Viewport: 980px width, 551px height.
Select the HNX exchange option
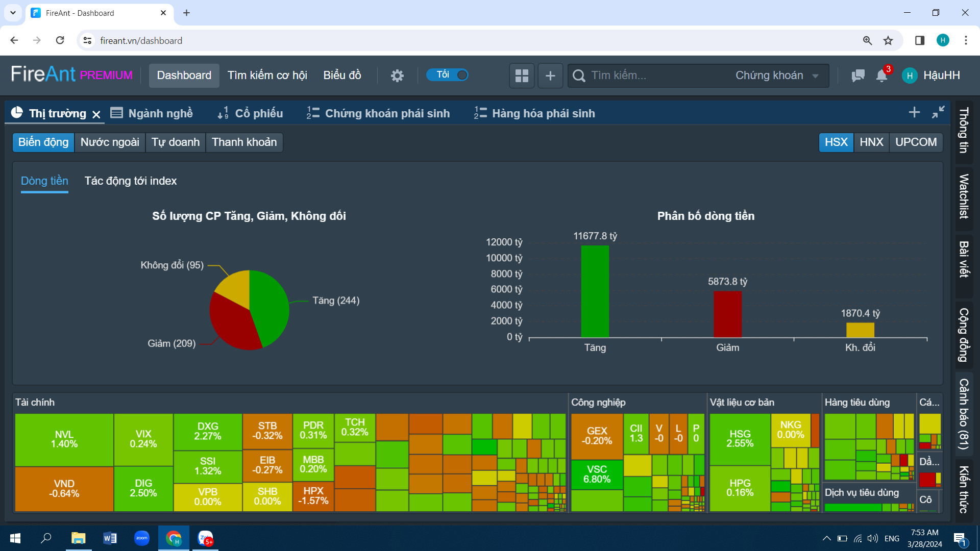click(x=871, y=142)
